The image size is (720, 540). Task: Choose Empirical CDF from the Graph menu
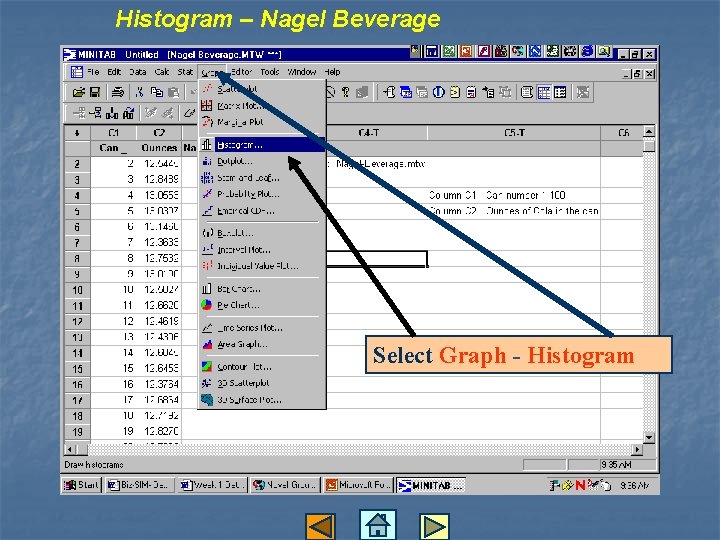coord(262,211)
